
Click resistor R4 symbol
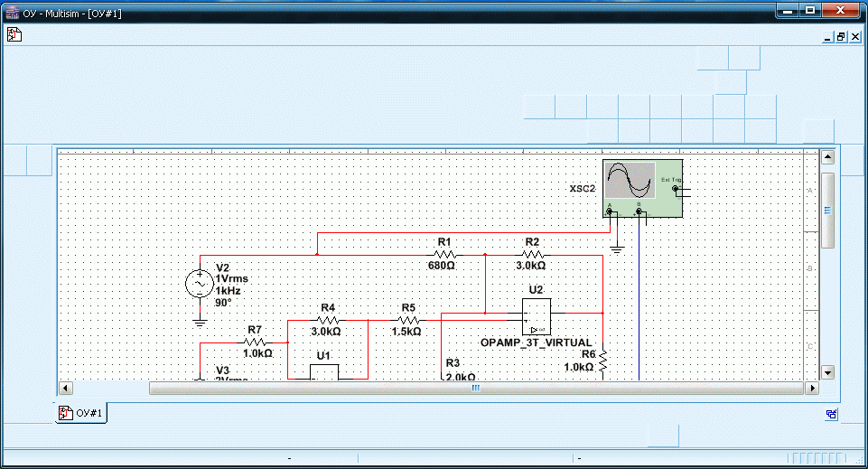(328, 320)
